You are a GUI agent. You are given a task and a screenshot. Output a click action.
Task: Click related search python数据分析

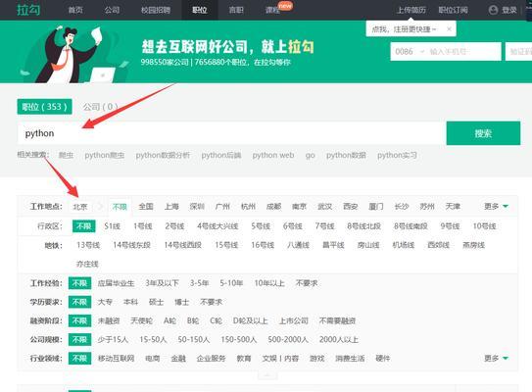click(x=163, y=156)
